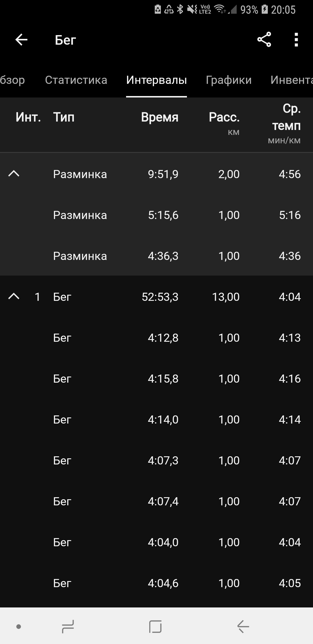313x644 pixels.
Task: Collapse interval 1 Бег group chevron
Action: tap(14, 296)
